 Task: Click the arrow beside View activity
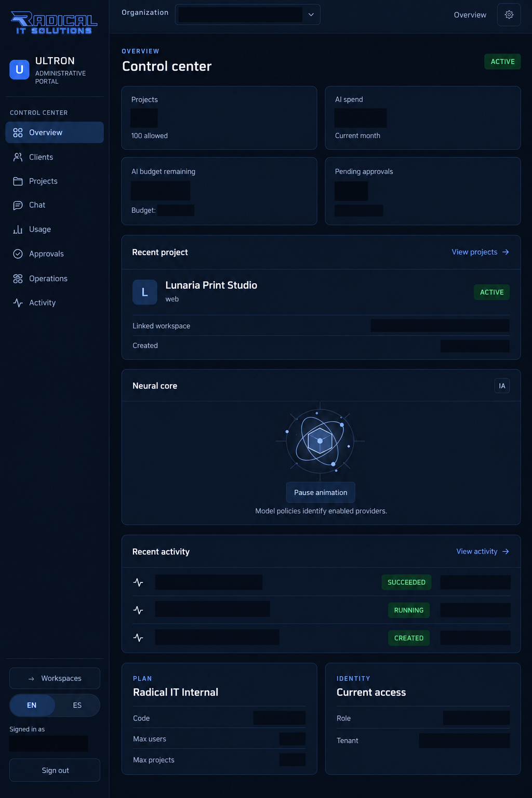click(506, 551)
